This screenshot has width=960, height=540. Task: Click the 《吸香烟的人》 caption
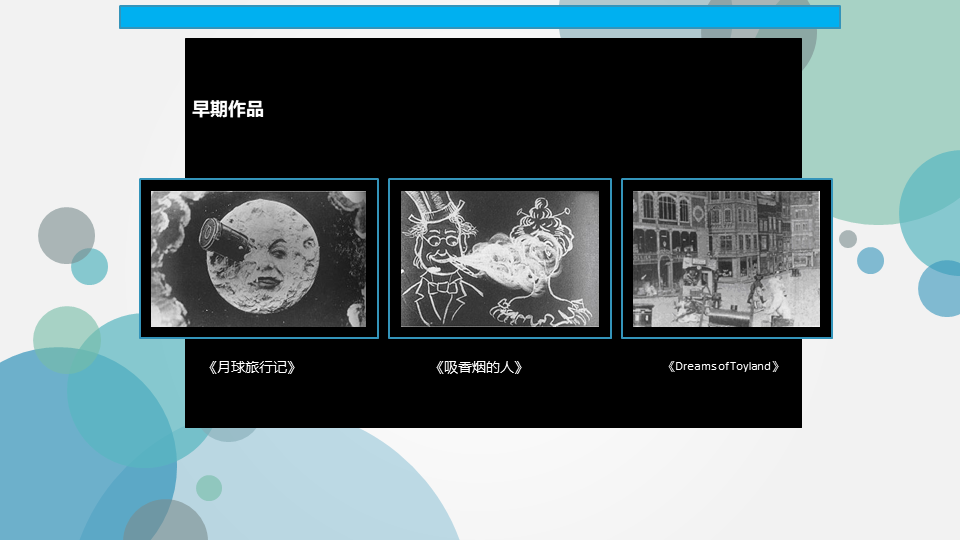478,367
